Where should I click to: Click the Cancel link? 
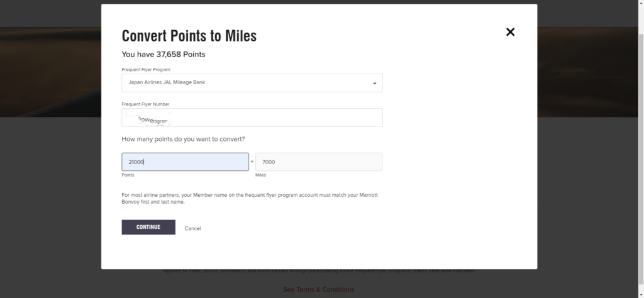click(192, 228)
